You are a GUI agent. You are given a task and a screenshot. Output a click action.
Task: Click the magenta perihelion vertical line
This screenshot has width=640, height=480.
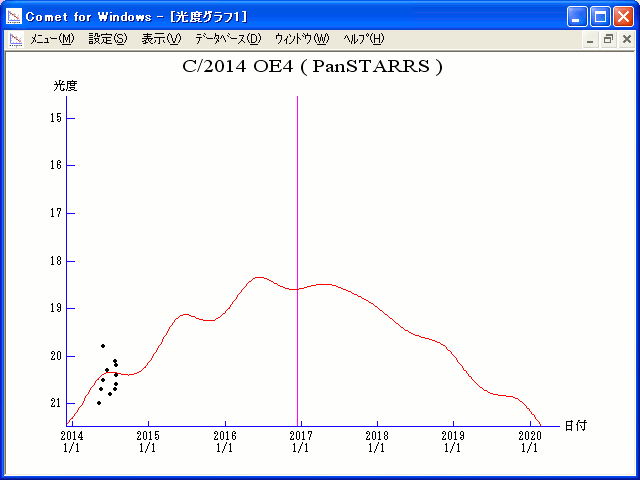(297, 261)
